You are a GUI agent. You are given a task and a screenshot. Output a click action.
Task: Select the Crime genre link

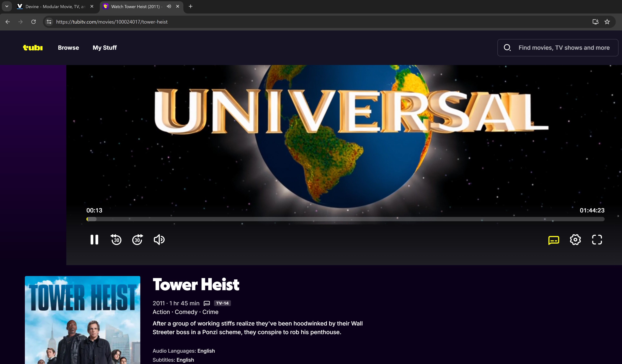[x=210, y=312]
